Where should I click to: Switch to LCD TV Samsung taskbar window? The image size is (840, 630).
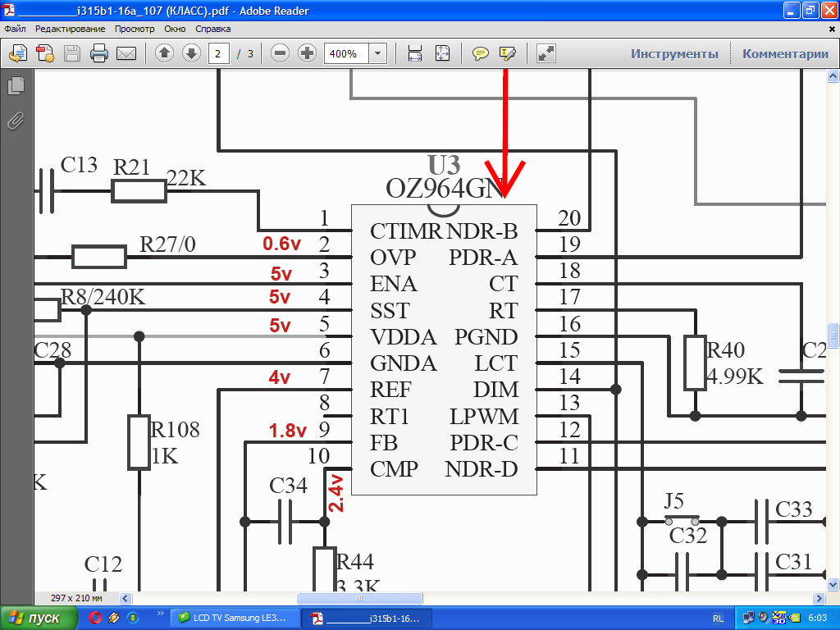[233, 618]
